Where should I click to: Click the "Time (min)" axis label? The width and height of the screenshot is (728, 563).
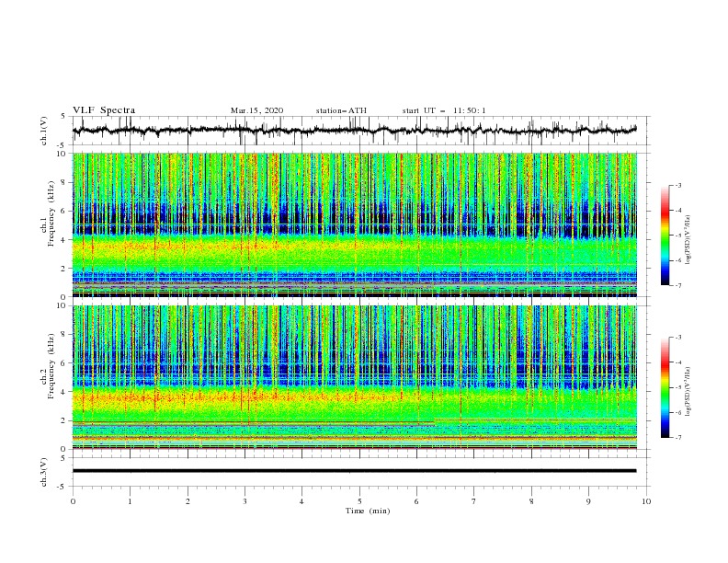tap(368, 511)
